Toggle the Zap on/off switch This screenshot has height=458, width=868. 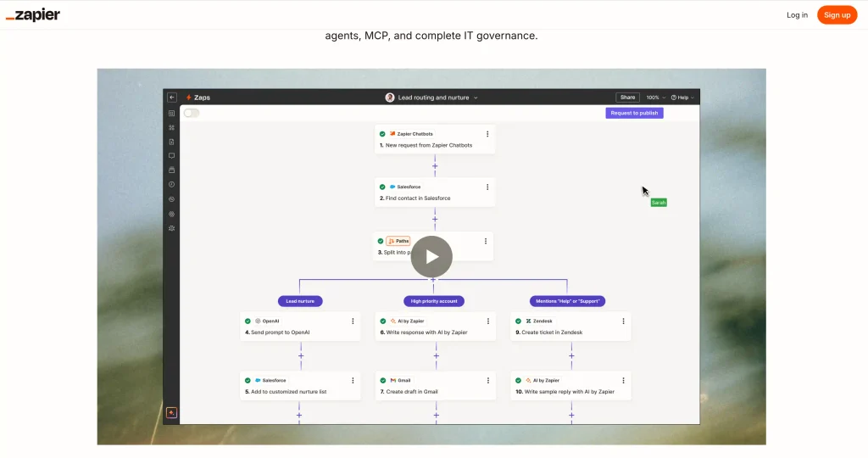click(192, 113)
